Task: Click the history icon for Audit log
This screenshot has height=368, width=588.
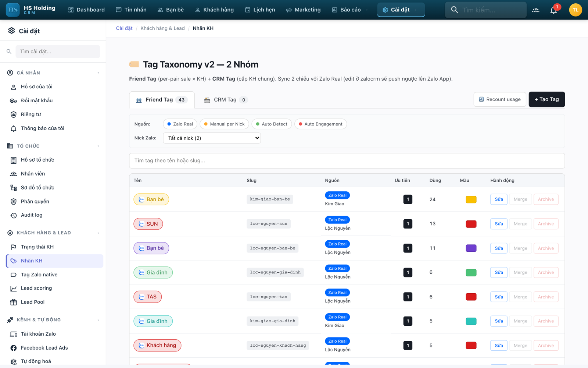Action: (x=14, y=215)
